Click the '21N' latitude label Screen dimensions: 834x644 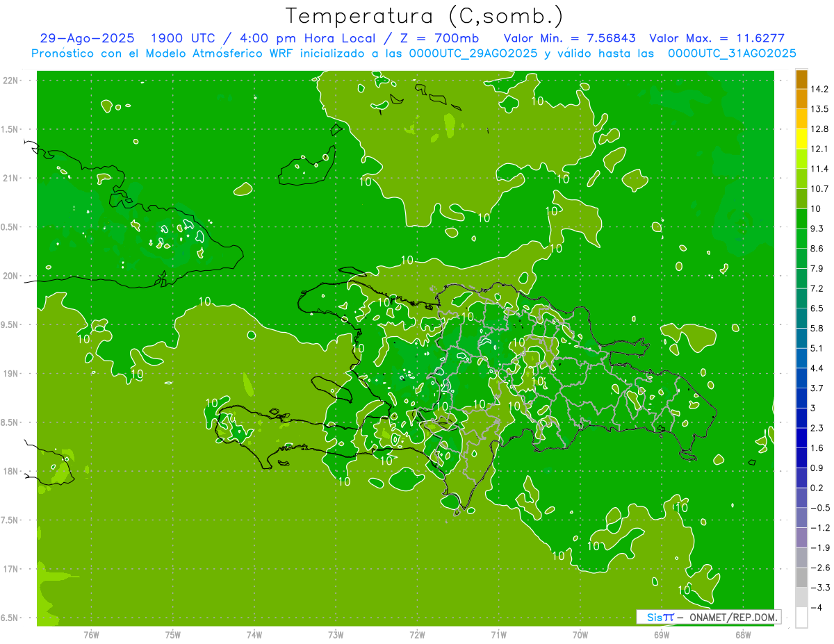(10, 178)
